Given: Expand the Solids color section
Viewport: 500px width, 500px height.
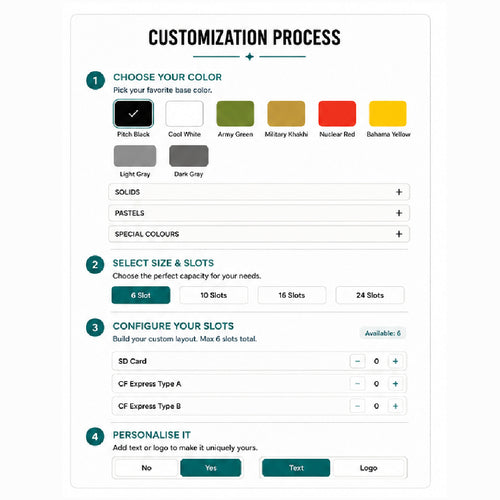Looking at the screenshot, I should pos(259,192).
